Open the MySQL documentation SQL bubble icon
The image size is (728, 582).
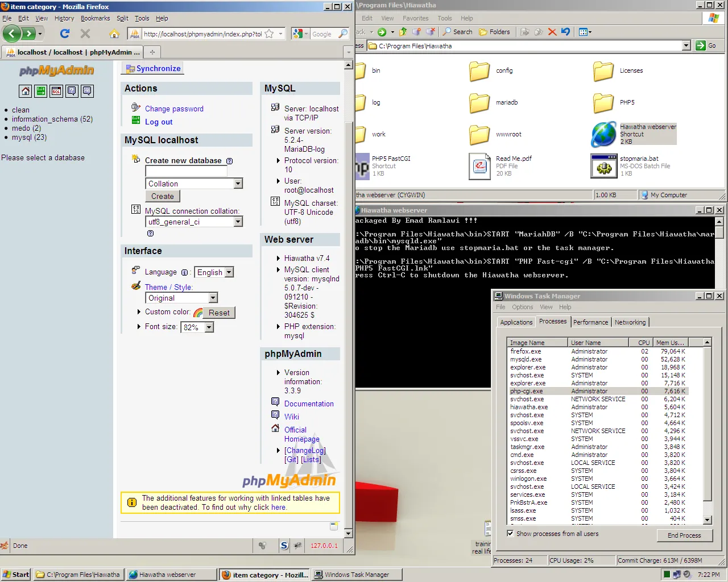pyautogui.click(x=87, y=91)
